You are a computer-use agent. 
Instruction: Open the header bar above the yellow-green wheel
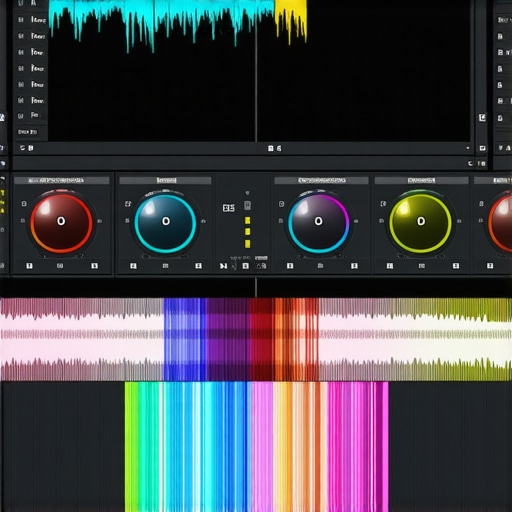tap(422, 180)
